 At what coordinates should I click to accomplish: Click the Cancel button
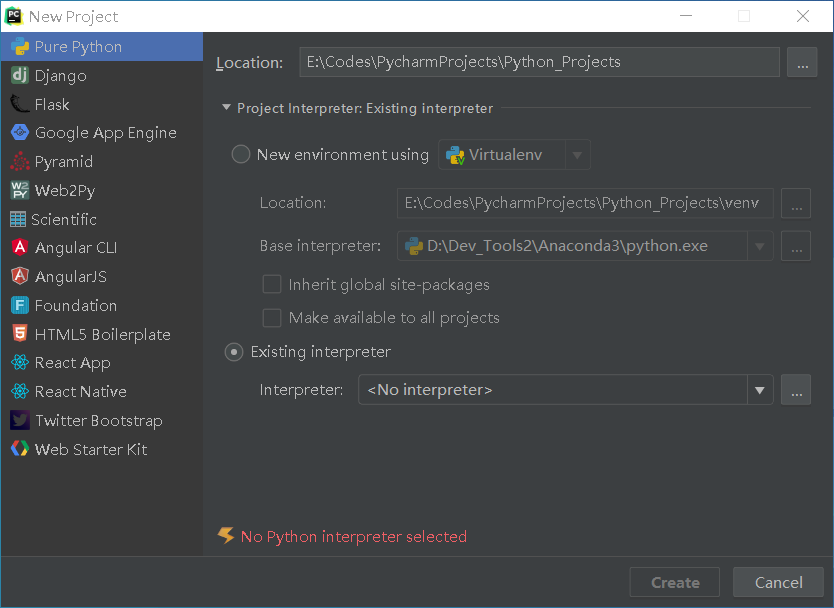coord(778,582)
